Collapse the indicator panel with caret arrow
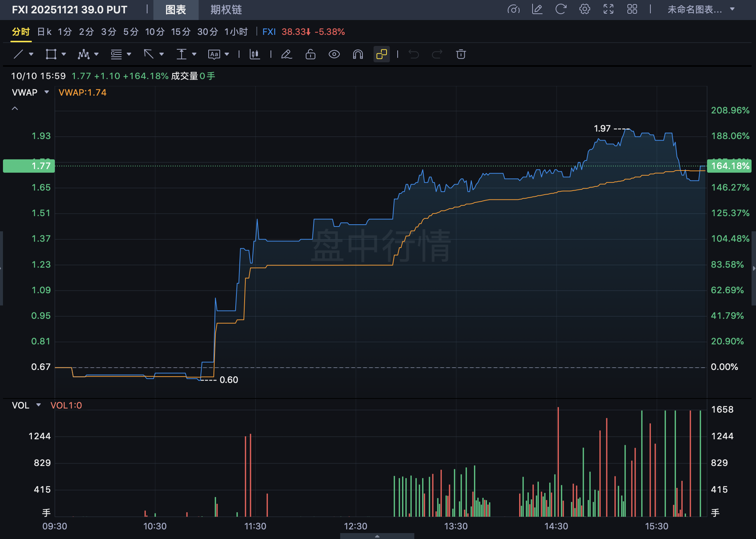Image resolution: width=756 pixels, height=539 pixels. click(x=15, y=109)
